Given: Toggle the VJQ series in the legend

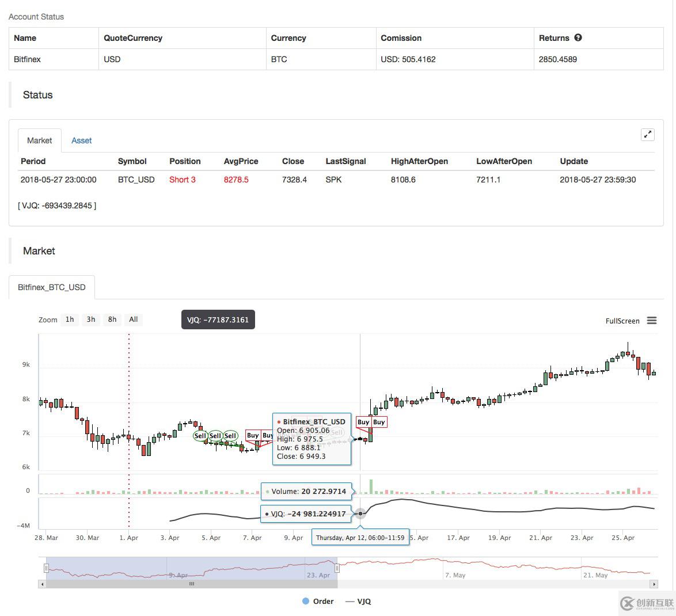Looking at the screenshot, I should tap(358, 602).
